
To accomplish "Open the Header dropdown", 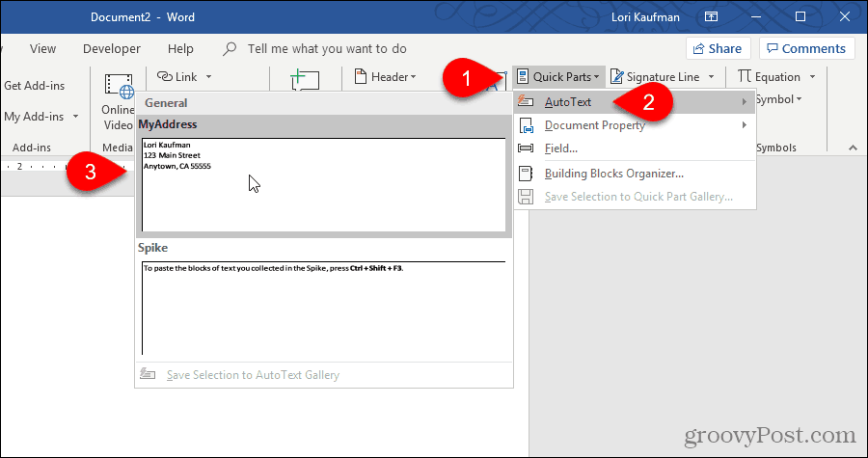I will (385, 77).
